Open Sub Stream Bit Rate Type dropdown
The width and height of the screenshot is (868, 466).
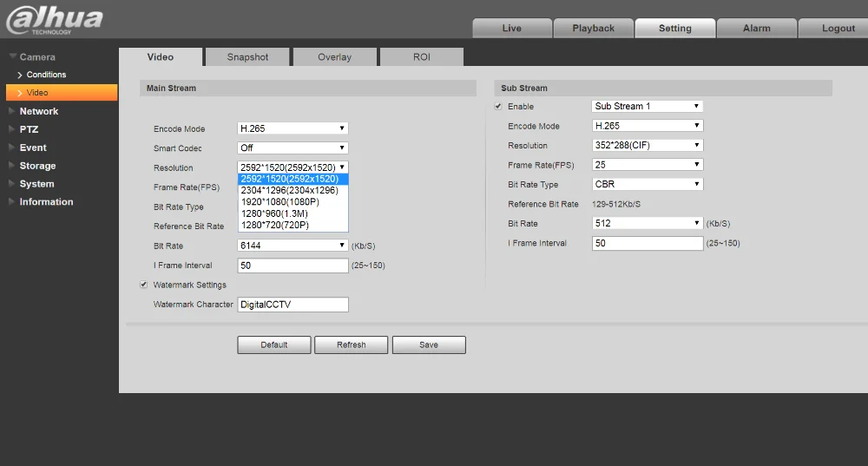coord(648,184)
